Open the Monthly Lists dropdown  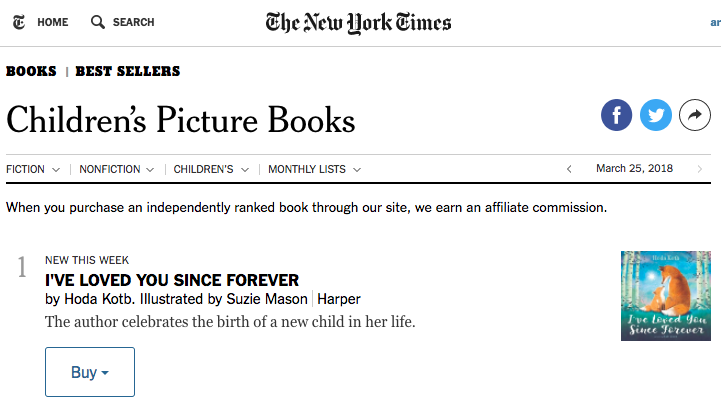pos(314,170)
